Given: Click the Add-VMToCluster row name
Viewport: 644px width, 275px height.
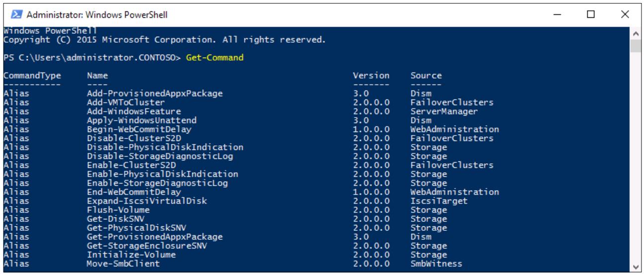Looking at the screenshot, I should click(126, 102).
